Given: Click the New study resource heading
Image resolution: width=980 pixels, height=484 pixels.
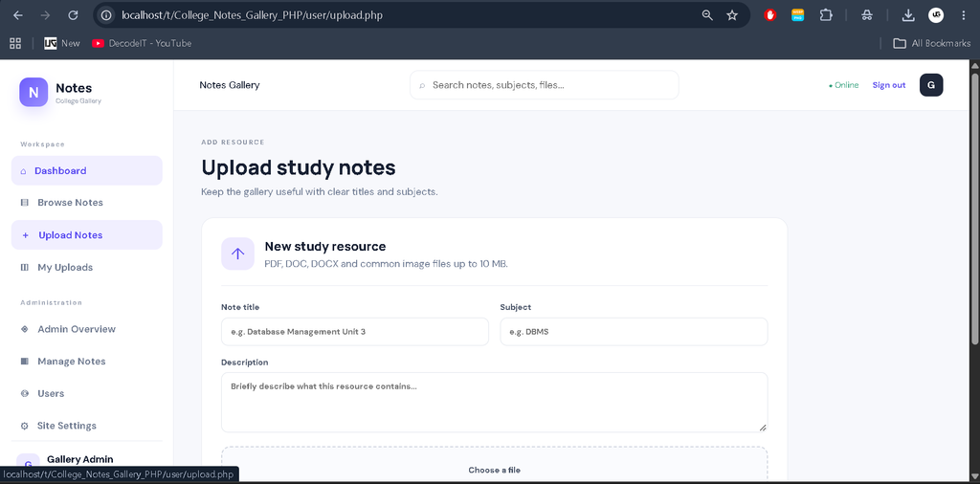Looking at the screenshot, I should point(325,246).
